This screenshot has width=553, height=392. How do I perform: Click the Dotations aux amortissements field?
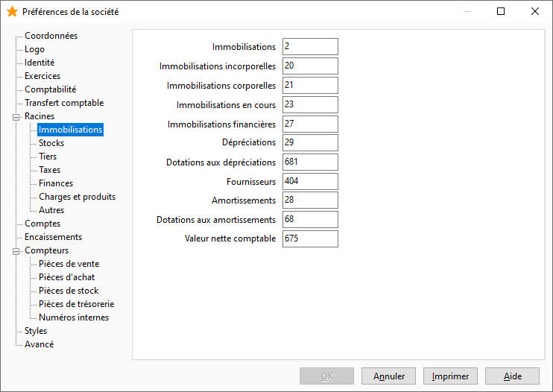pos(310,219)
